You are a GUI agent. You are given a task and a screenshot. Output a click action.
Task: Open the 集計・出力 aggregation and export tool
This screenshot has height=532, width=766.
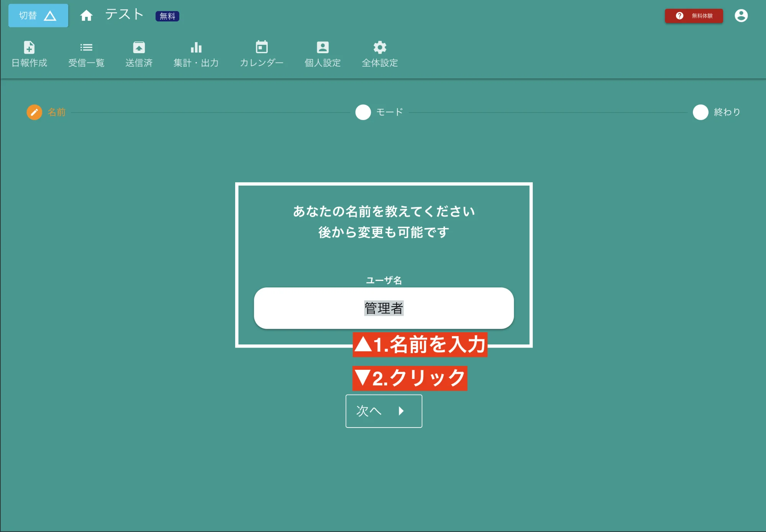click(196, 54)
